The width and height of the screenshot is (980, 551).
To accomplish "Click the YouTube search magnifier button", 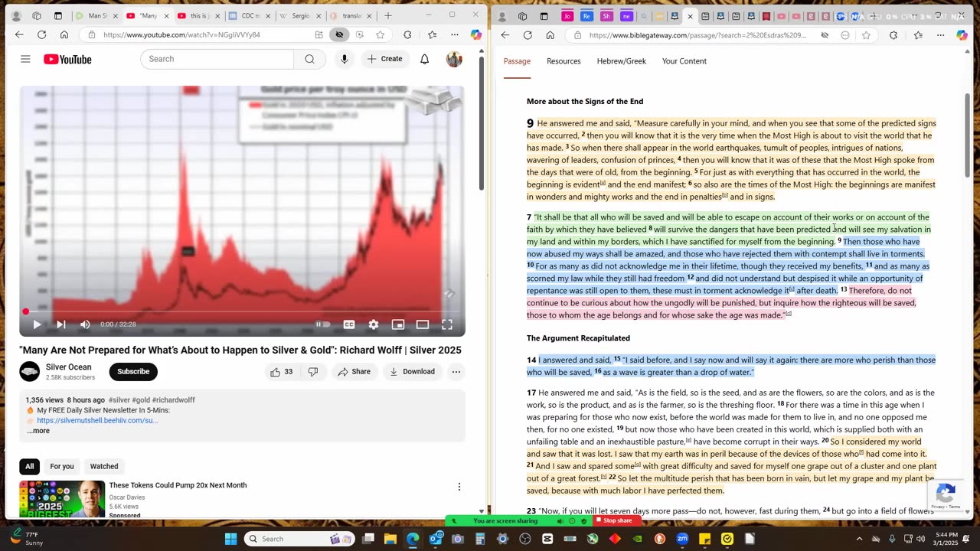I will [x=309, y=59].
